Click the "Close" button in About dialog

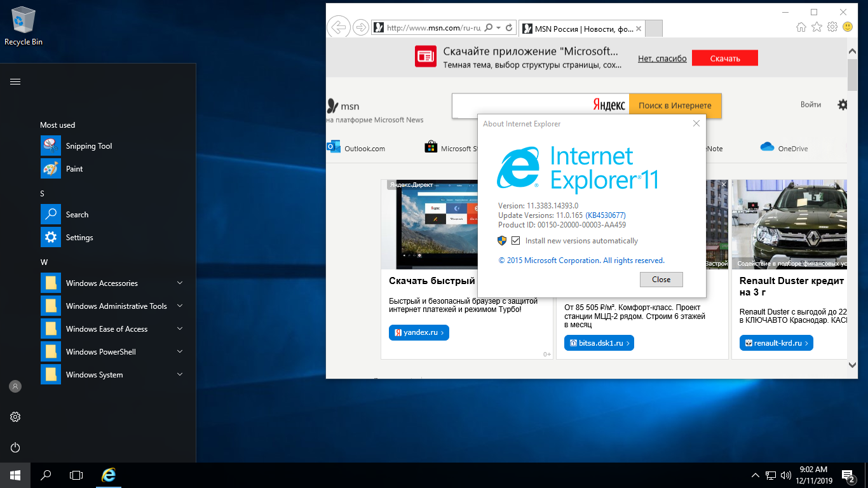pyautogui.click(x=661, y=280)
